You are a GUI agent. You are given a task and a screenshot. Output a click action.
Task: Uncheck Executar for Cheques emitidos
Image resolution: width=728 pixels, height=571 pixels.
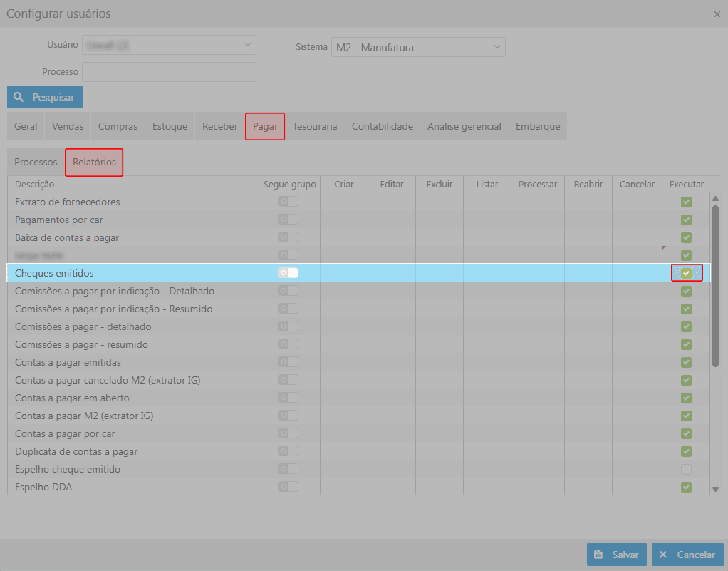pyautogui.click(x=686, y=273)
